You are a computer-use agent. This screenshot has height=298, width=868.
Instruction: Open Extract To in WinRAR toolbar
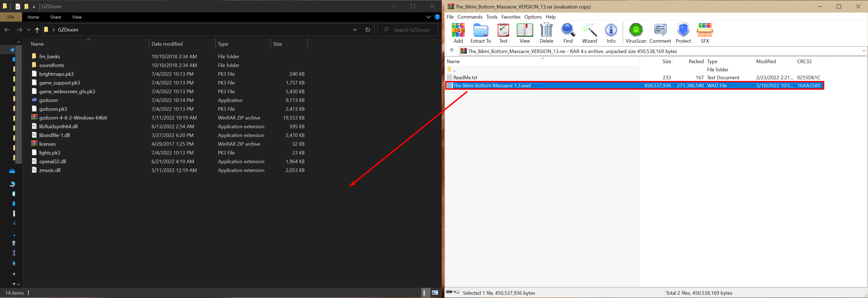tap(480, 33)
